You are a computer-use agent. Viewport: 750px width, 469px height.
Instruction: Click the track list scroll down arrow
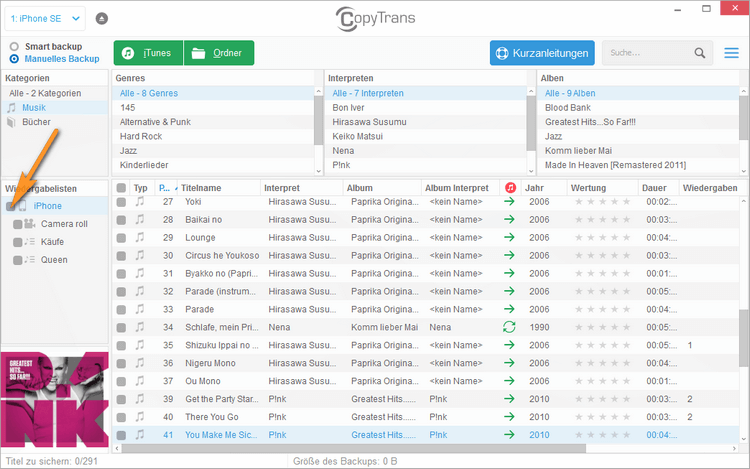(x=744, y=439)
